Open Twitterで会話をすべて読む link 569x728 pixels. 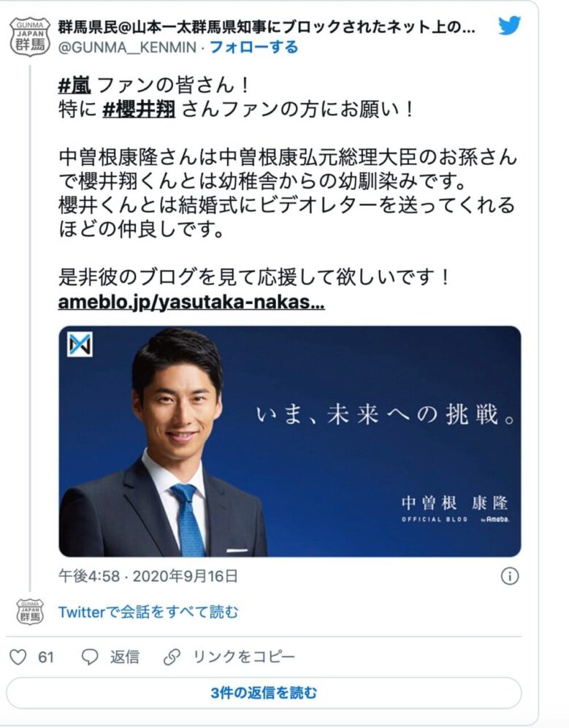tap(148, 612)
